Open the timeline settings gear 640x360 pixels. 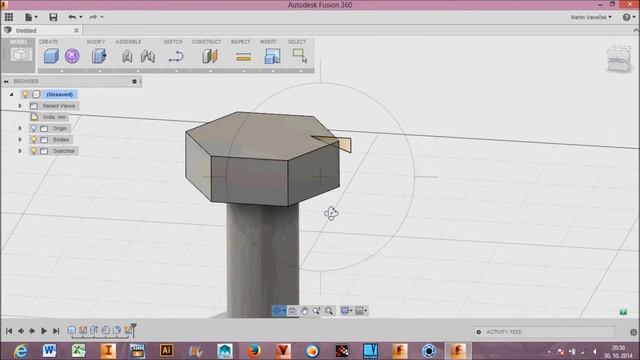[x=633, y=332]
